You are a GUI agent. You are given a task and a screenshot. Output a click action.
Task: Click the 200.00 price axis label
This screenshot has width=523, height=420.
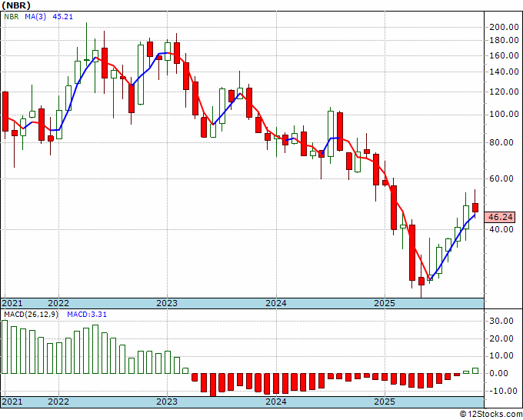coord(504,28)
